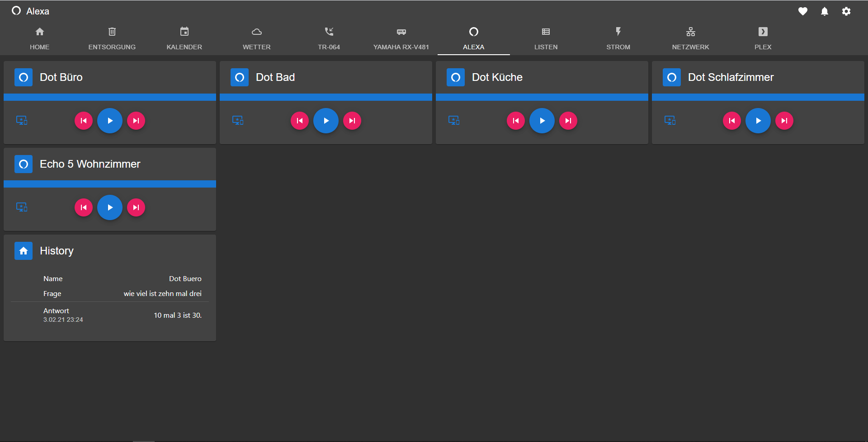
Task: Skip to next track on Dot Büro
Action: 136,121
